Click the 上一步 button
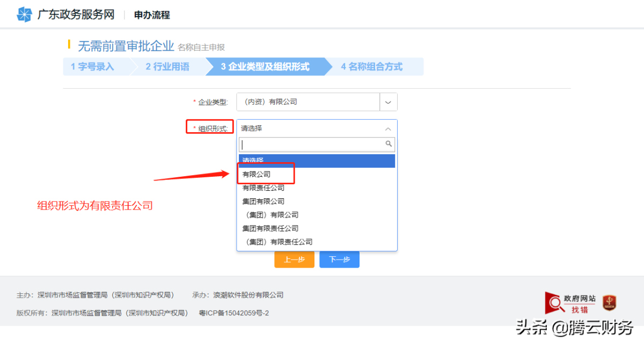The height and width of the screenshot is (346, 644). tap(294, 259)
